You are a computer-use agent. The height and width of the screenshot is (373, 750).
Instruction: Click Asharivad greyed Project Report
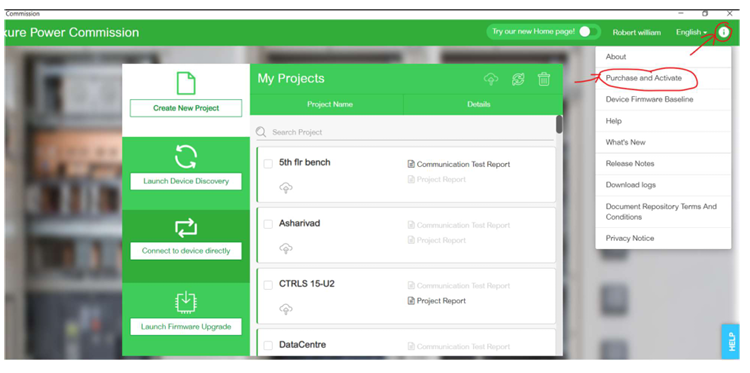pyautogui.click(x=441, y=240)
